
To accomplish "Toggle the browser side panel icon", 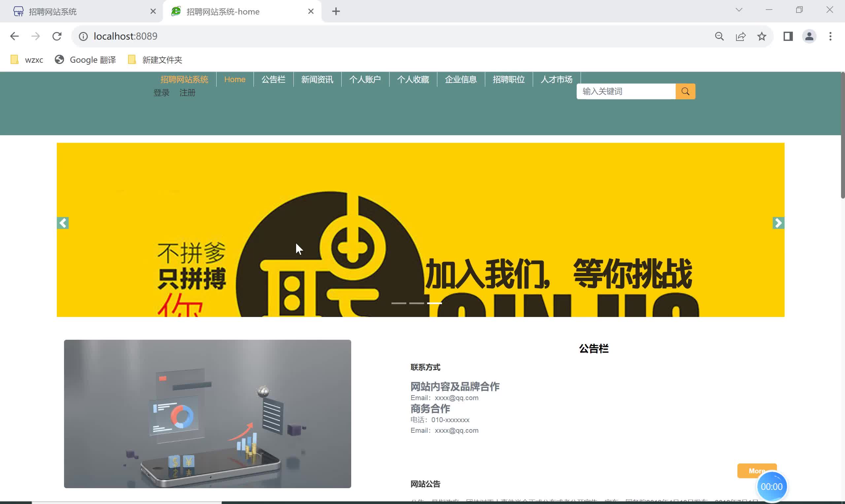I will tap(788, 36).
